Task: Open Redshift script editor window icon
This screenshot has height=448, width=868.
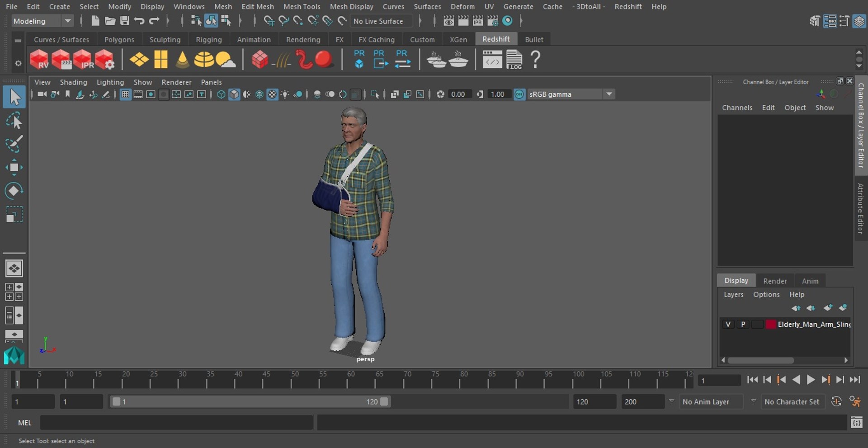Action: (x=492, y=60)
